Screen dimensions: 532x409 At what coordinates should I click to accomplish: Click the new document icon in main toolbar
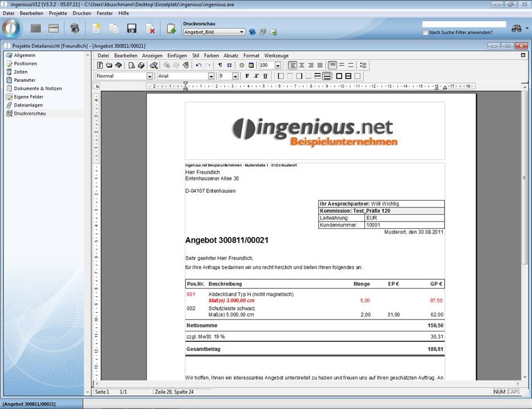[x=96, y=28]
